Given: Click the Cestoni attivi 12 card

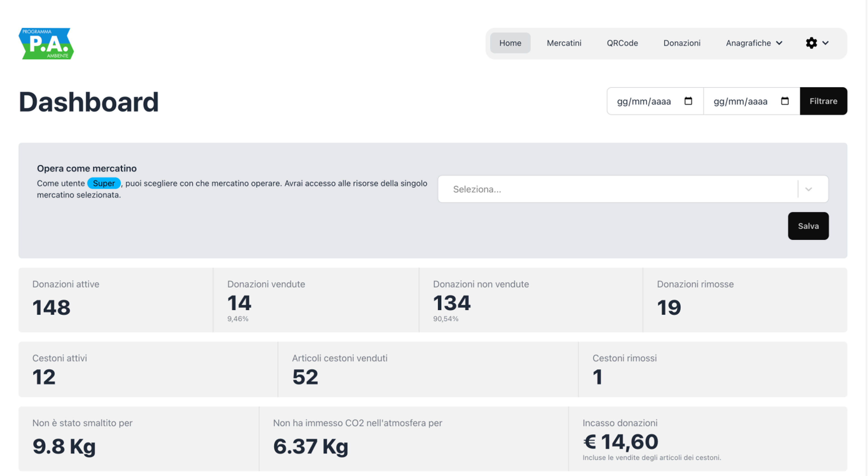Looking at the screenshot, I should [x=148, y=370].
